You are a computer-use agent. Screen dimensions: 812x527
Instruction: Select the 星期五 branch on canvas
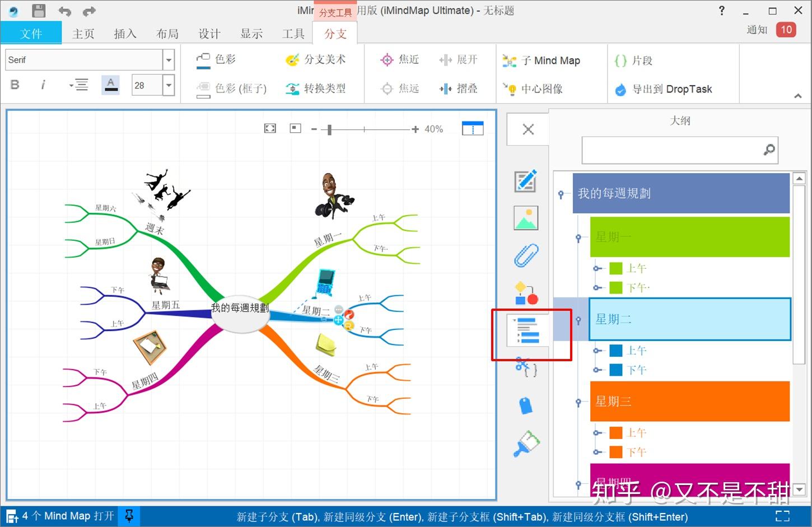[x=166, y=305]
